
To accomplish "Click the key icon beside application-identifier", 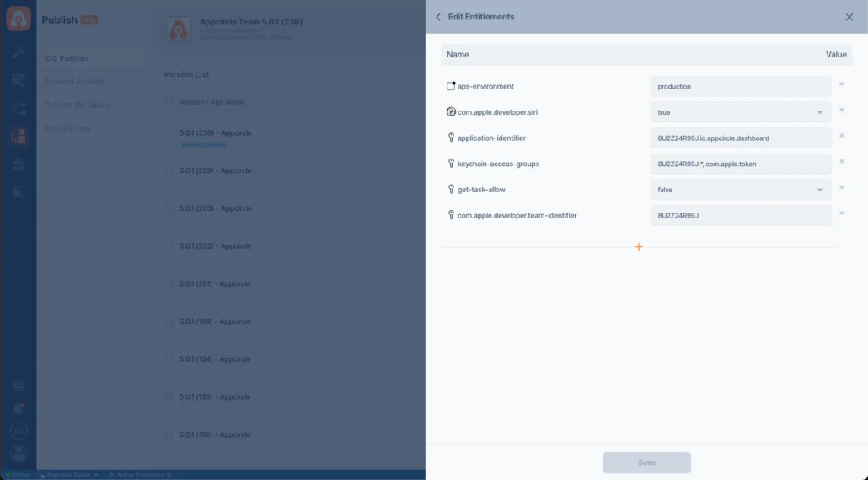I will coord(451,138).
